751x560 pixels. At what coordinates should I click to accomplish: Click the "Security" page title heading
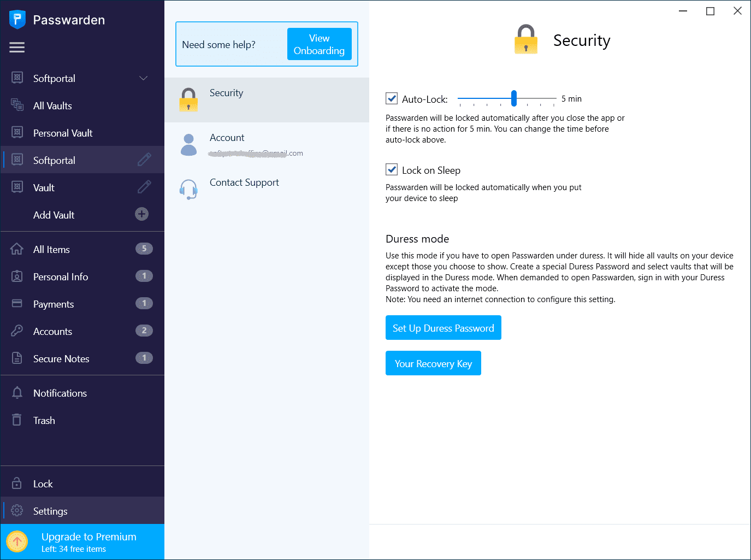tap(582, 40)
